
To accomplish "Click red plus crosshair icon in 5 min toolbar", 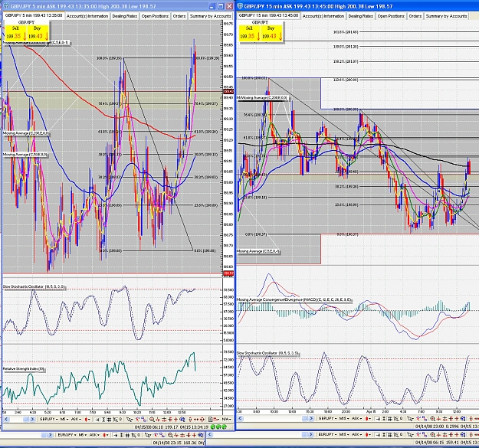I will pyautogui.click(x=176, y=420).
